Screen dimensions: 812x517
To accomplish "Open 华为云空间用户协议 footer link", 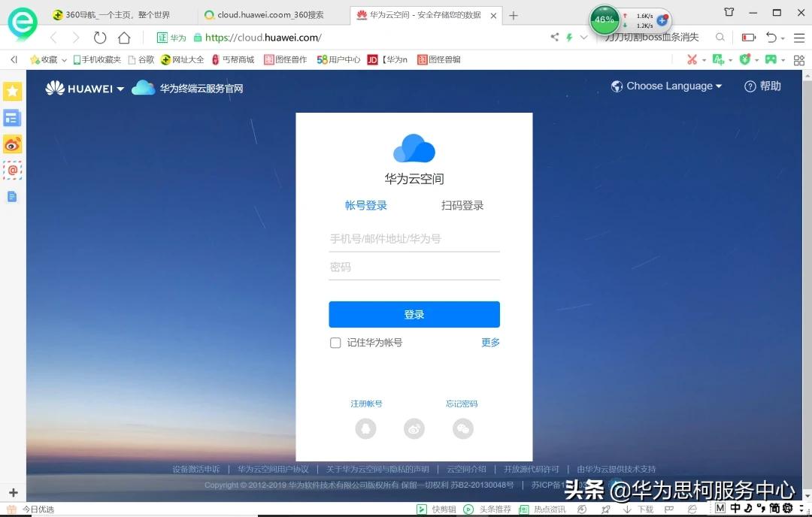I will (273, 470).
